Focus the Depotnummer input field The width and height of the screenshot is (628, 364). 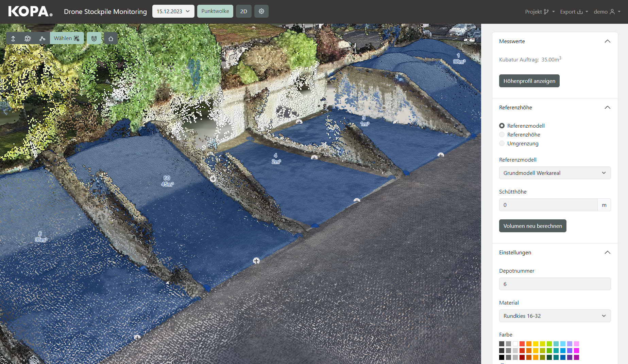[x=555, y=284]
